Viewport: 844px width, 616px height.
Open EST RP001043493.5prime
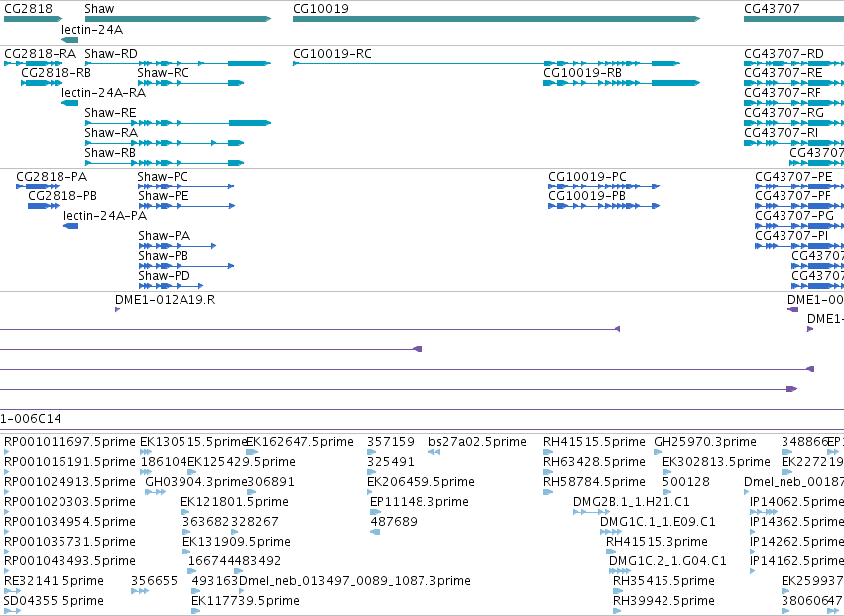click(x=70, y=562)
